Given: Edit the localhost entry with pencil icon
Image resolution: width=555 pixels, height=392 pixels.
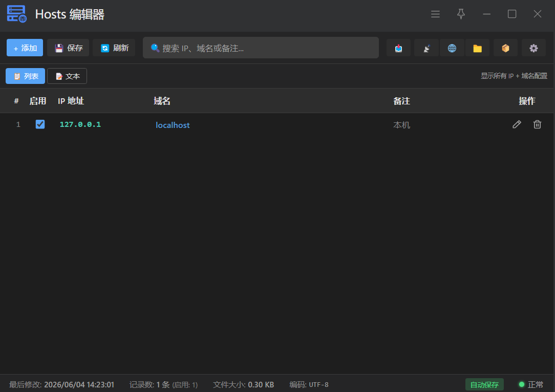Looking at the screenshot, I should (x=517, y=124).
